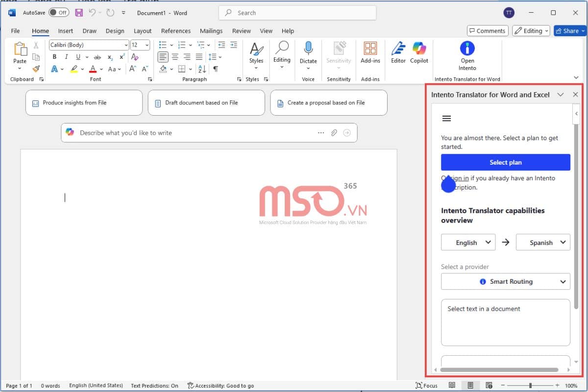This screenshot has height=392, width=588.
Task: Center align the paragraph
Action: click(175, 57)
